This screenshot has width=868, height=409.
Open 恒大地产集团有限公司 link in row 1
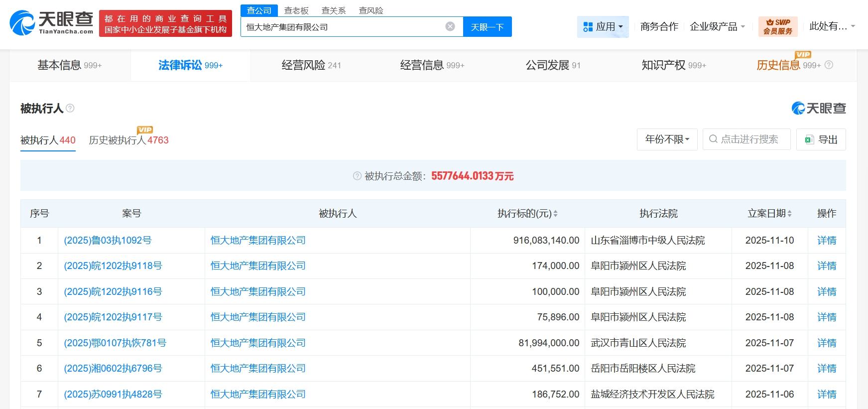coord(258,241)
